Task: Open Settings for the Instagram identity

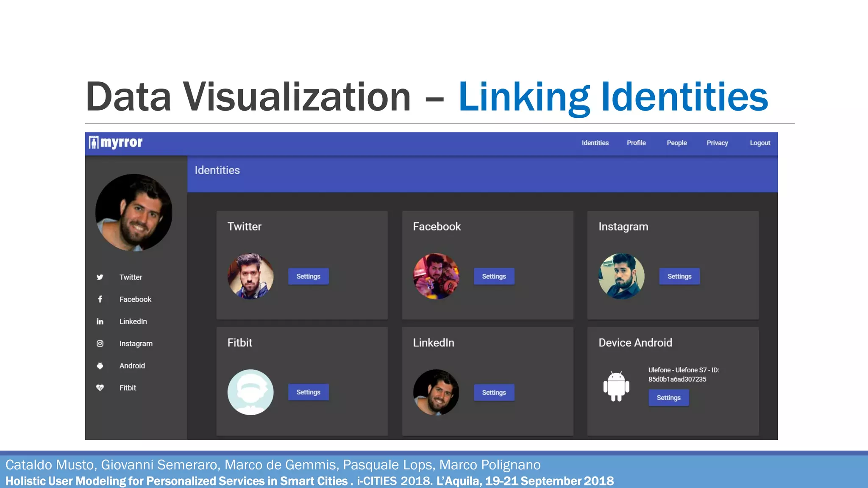Action: coord(679,276)
